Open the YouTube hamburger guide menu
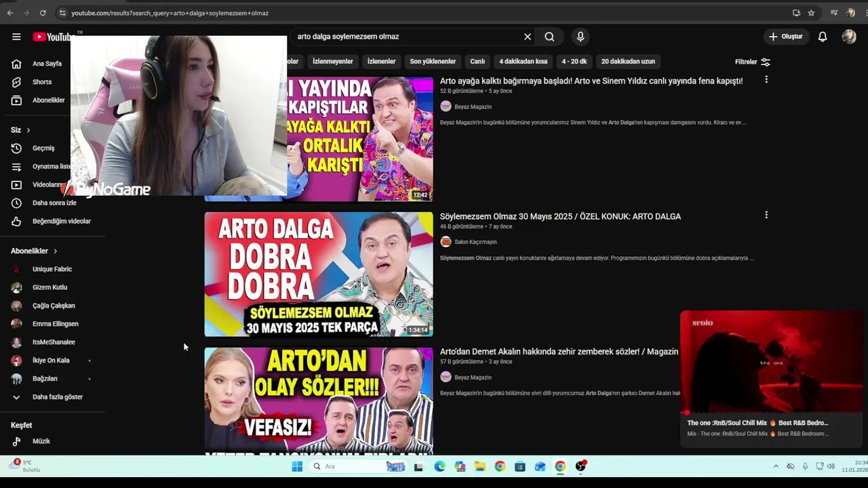Viewport: 868px width, 488px height. click(16, 37)
